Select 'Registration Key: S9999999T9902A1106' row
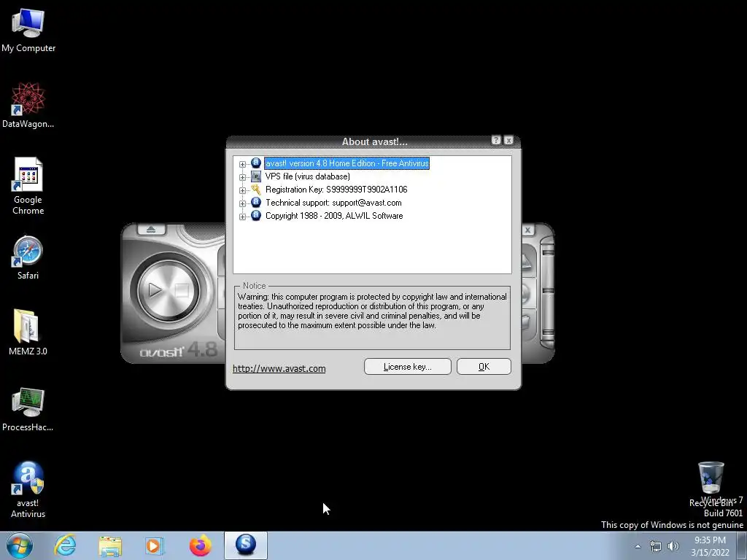 [336, 190]
